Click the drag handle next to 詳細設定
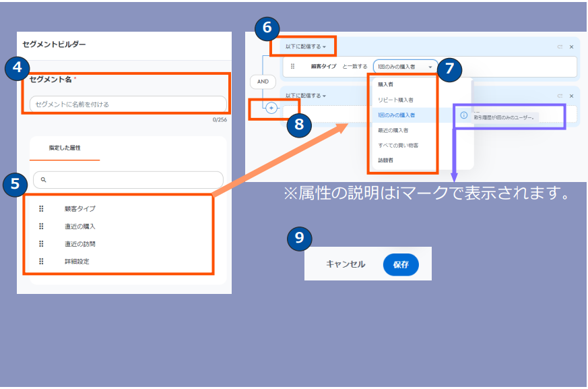Screen dimensions: 588x389 [41, 262]
